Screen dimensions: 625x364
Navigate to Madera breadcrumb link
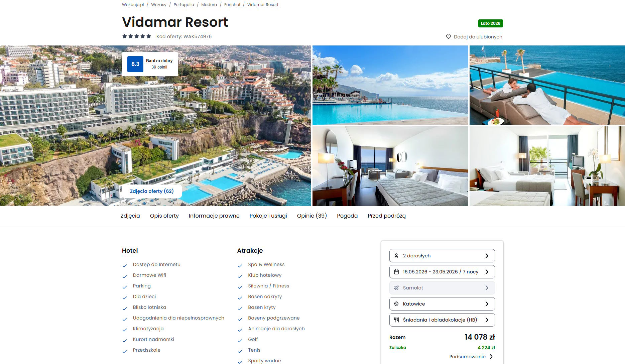point(209,5)
